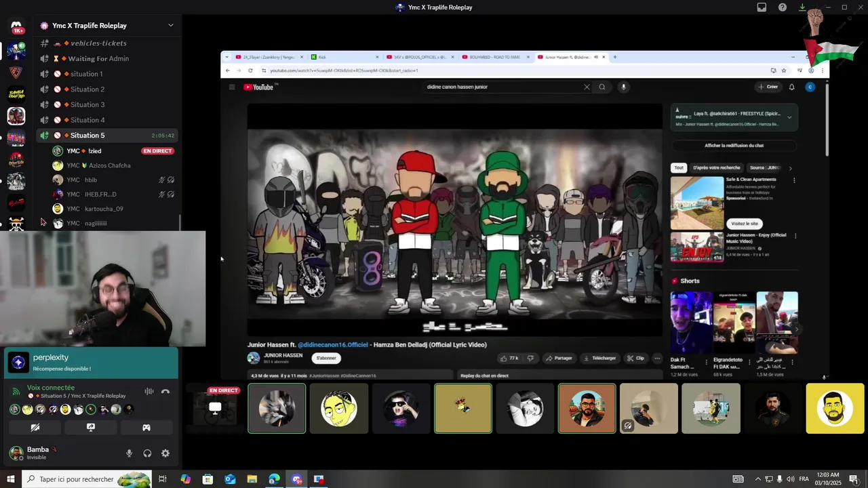
Task: Click S'abonner to subscribe
Action: [x=326, y=358]
